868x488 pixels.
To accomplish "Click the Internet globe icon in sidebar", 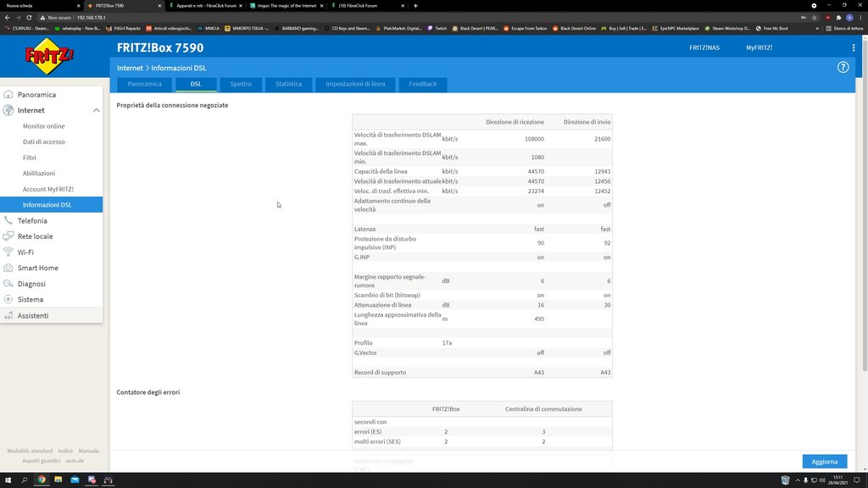I will [x=8, y=110].
